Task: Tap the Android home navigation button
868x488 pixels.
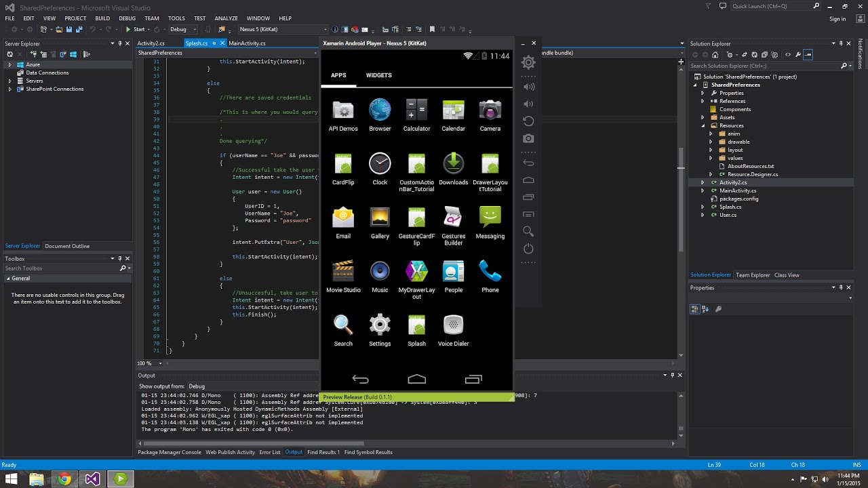Action: pos(416,379)
